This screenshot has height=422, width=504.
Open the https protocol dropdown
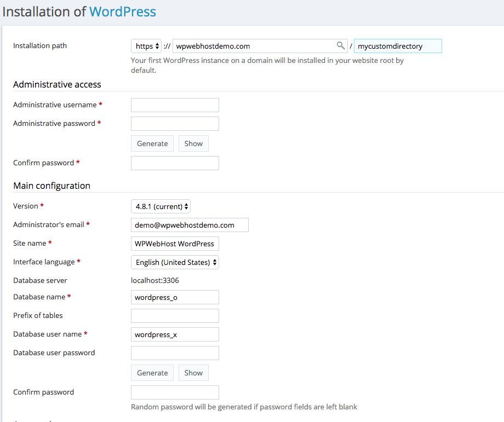[146, 46]
